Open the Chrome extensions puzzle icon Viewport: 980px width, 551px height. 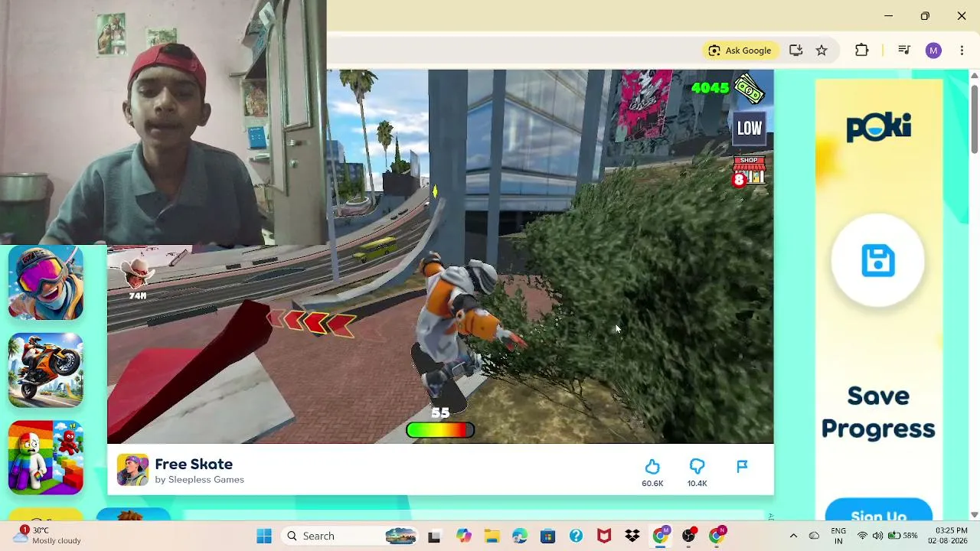(861, 51)
